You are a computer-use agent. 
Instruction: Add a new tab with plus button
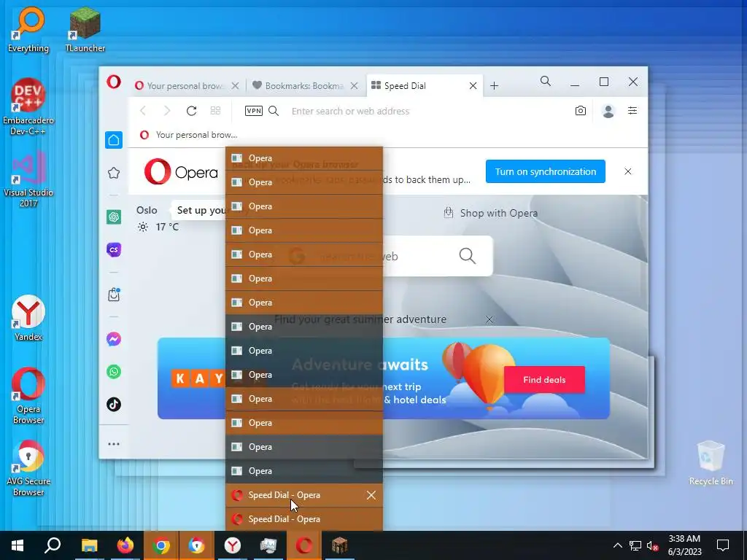(494, 86)
